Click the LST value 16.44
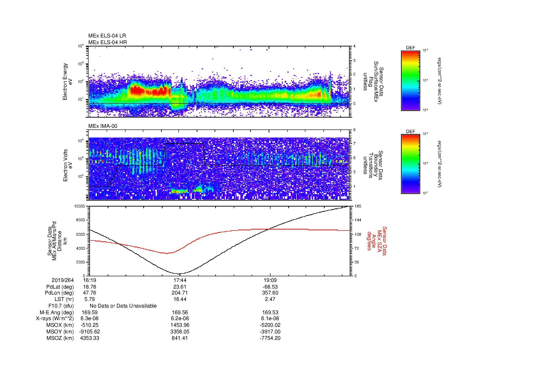This screenshot has width=555, height=392. (x=180, y=299)
